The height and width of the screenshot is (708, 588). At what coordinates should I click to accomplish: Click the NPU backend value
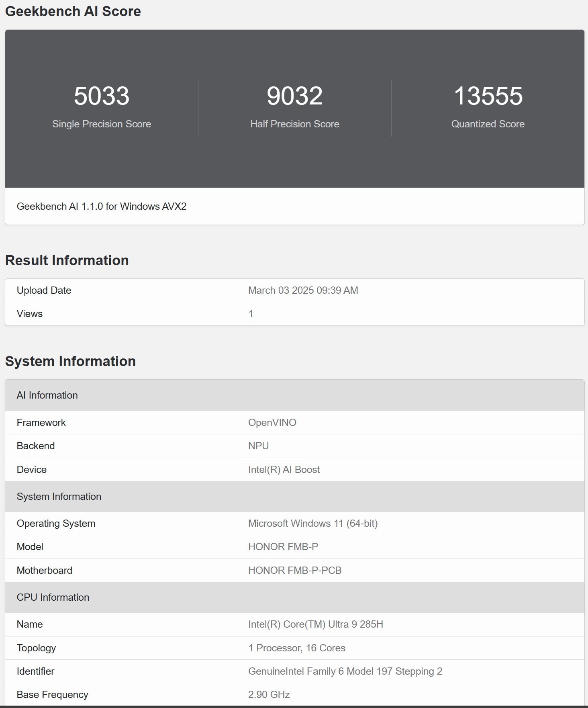coord(259,446)
